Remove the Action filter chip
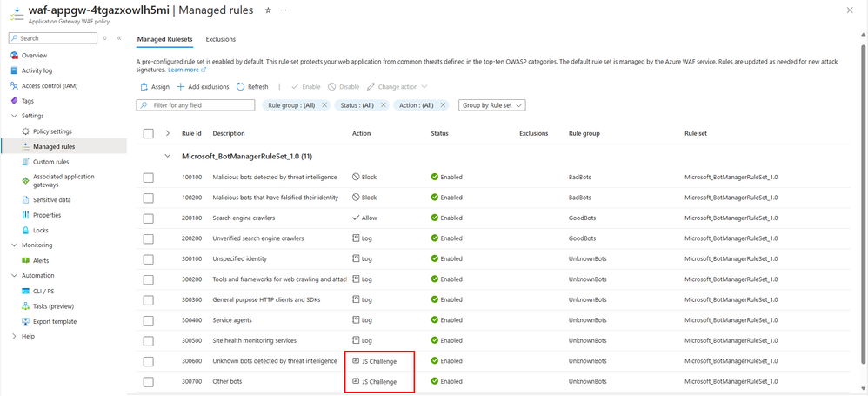 pos(443,105)
